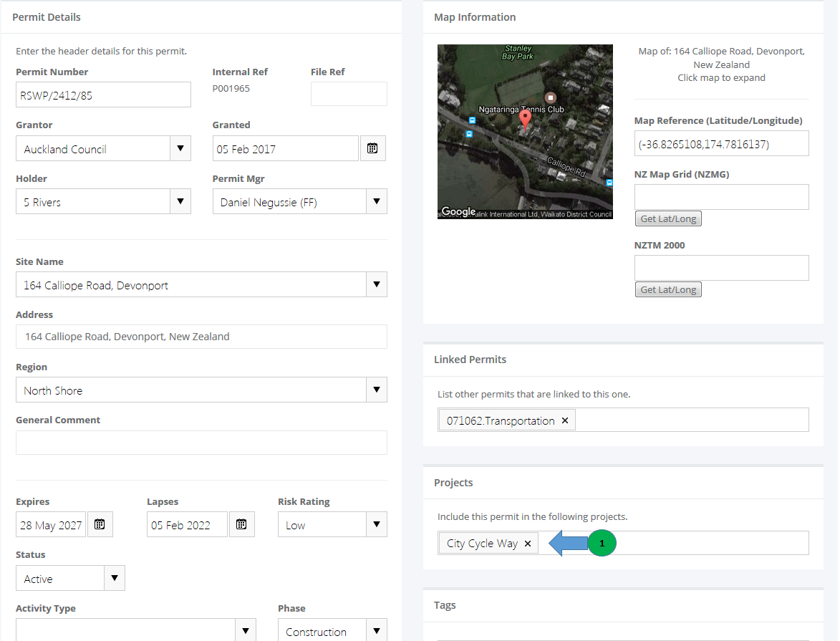The width and height of the screenshot is (840, 641).
Task: Open the Lapses date calendar icon
Action: [x=241, y=524]
